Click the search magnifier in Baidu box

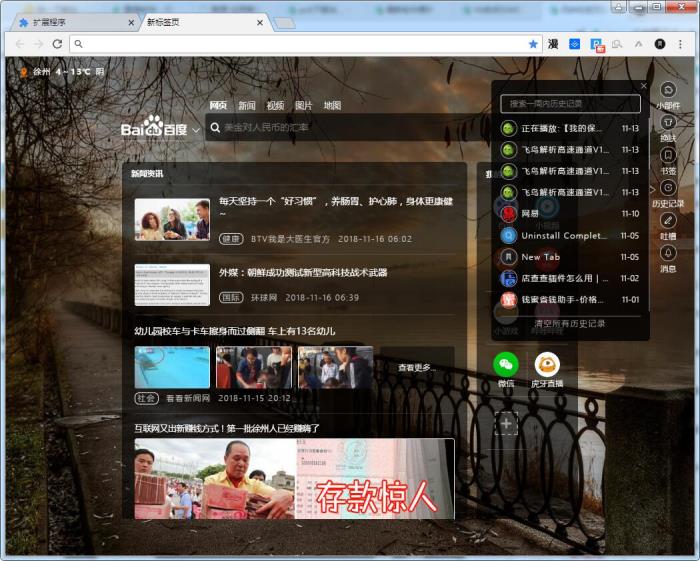[x=215, y=128]
